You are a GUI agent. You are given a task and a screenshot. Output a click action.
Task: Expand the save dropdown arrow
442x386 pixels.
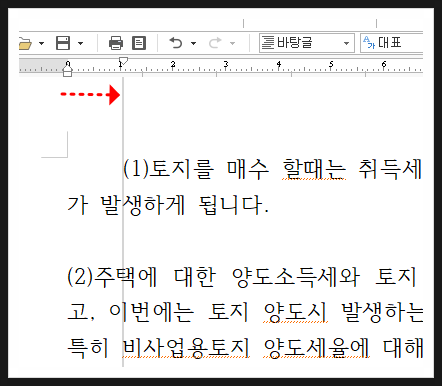click(x=80, y=43)
